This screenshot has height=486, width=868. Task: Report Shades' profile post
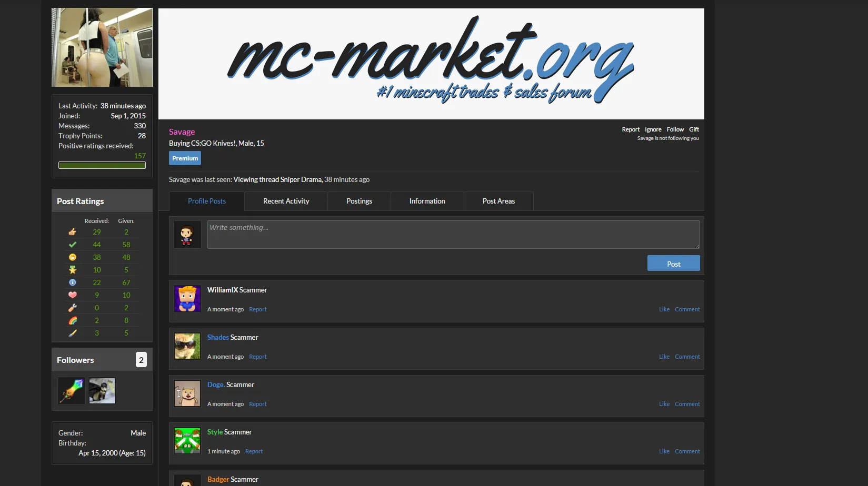pos(258,357)
